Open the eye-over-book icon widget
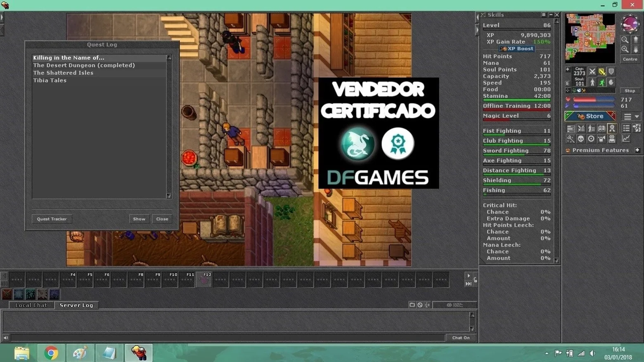644x362 pixels. coord(612,139)
